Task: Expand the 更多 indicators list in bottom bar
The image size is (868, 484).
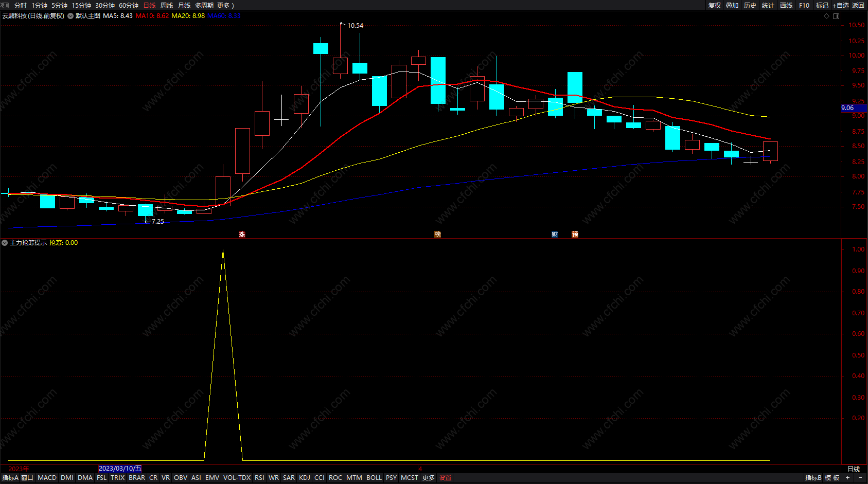Action: click(429, 478)
